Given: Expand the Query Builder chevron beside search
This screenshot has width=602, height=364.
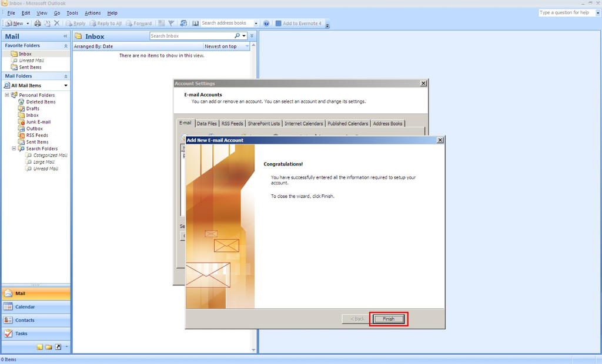Looking at the screenshot, I should click(252, 36).
